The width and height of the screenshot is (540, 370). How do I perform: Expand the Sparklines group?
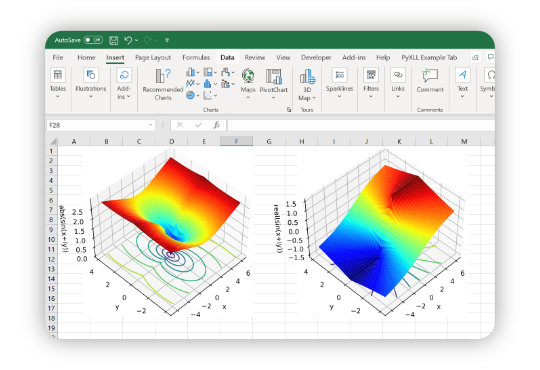tap(340, 84)
